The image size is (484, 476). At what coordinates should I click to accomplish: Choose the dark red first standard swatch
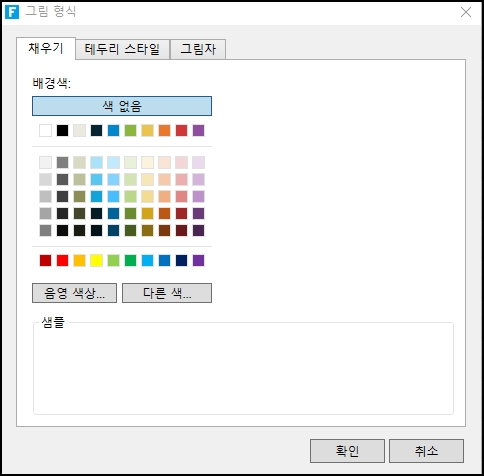pos(45,260)
